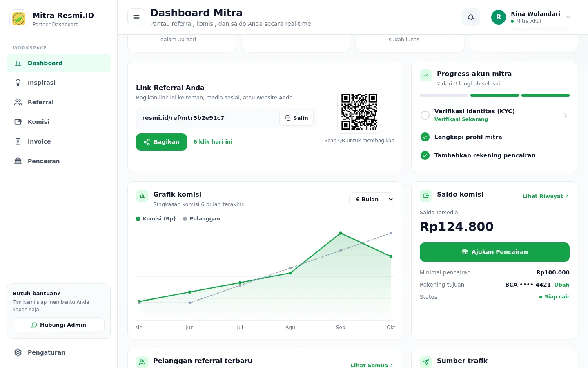Click the referral QR code image

(x=359, y=112)
